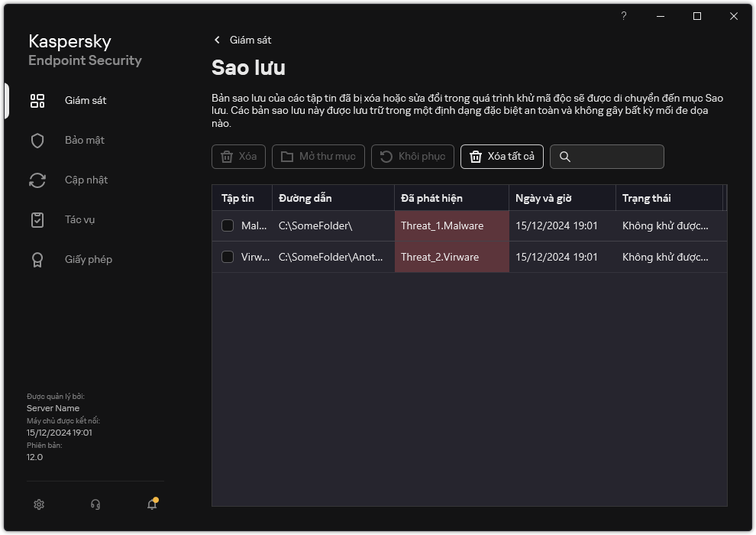Open settings gear icon in sidebar
The height and width of the screenshot is (535, 756).
coord(39,504)
